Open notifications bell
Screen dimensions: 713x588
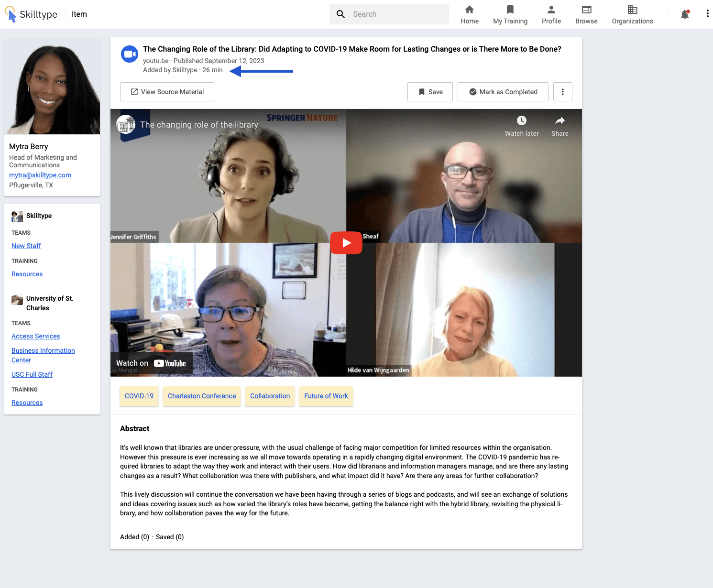[x=685, y=14]
